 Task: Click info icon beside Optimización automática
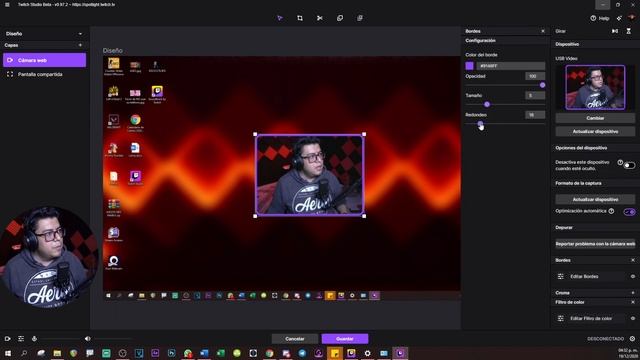click(x=611, y=211)
